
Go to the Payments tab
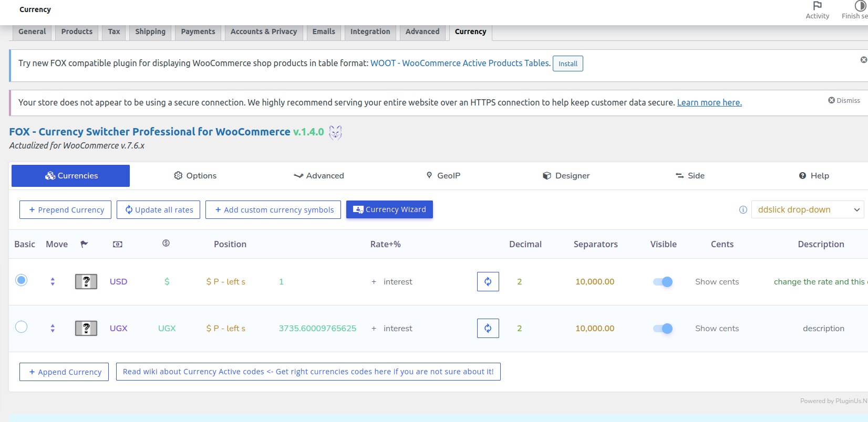(198, 32)
